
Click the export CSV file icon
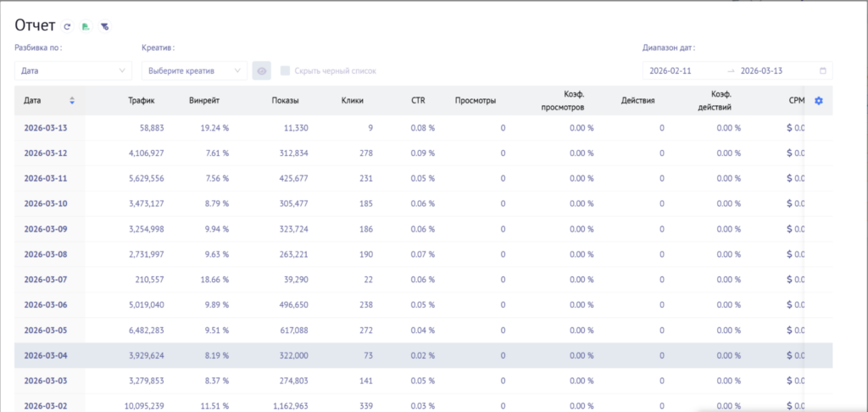pos(86,27)
